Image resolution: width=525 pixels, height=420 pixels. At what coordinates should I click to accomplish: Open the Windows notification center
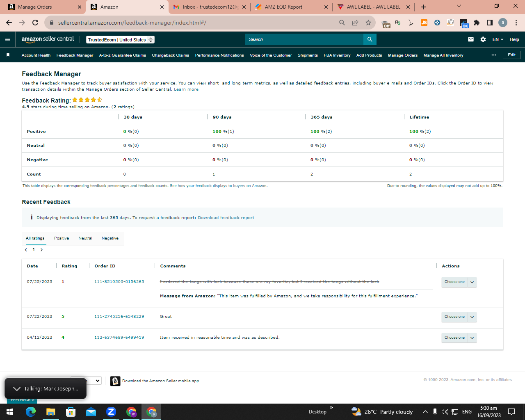(x=511, y=412)
